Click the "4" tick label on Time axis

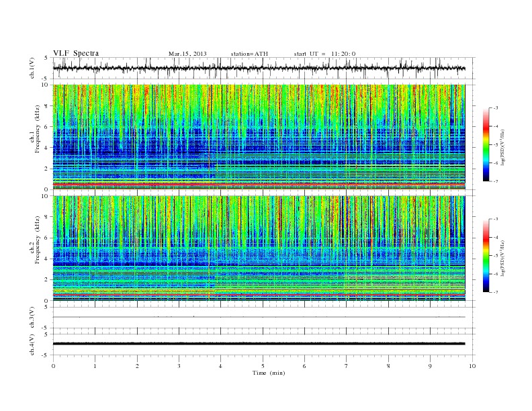(x=220, y=366)
